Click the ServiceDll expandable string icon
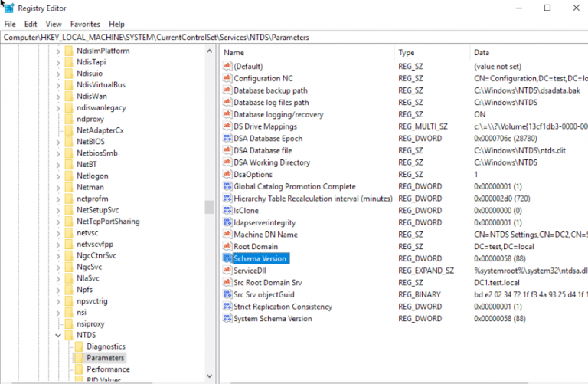The width and height of the screenshot is (588, 384). pos(227,271)
